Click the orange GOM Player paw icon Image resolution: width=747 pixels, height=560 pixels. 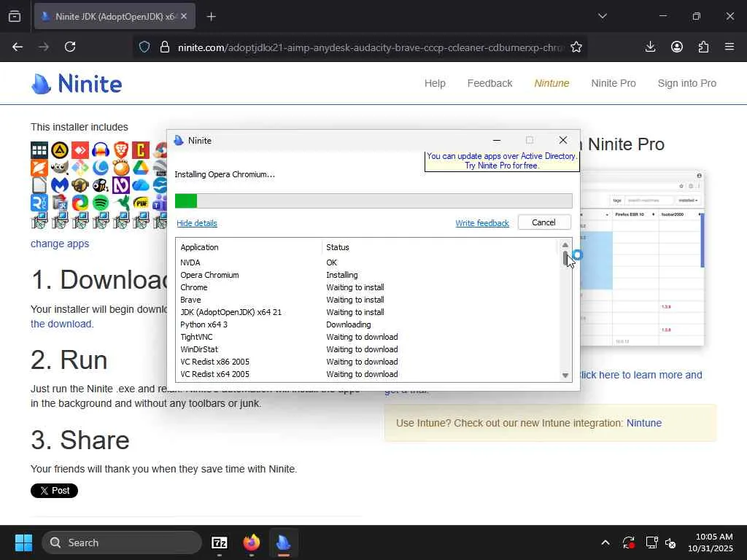[x=121, y=168]
